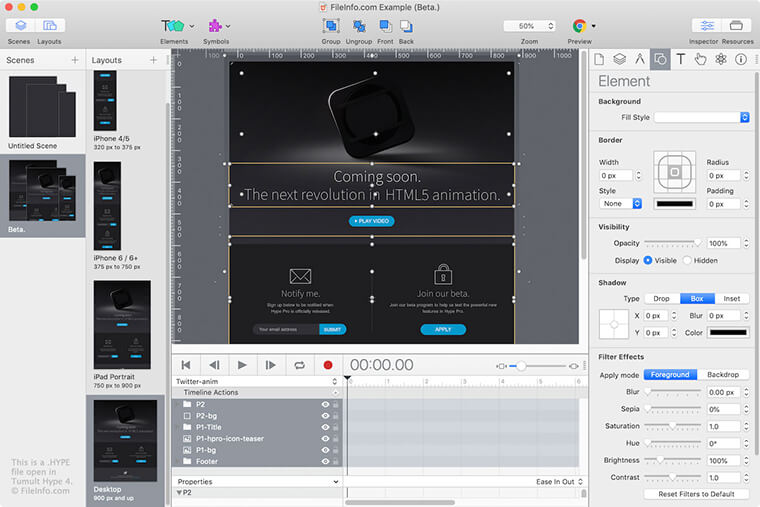
Task: Click the Group elements toolbar icon
Action: point(330,26)
